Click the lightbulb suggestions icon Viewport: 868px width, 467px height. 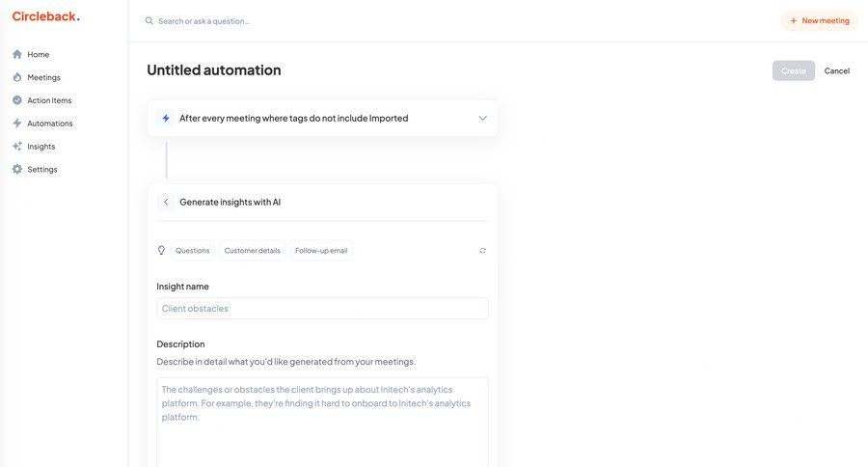[x=162, y=250]
